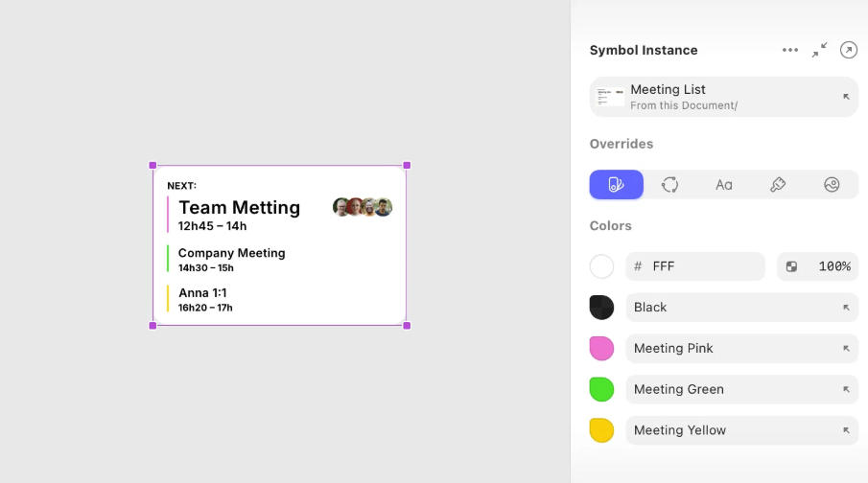The width and height of the screenshot is (868, 483).
Task: Click the collapse arrows icon in header
Action: [x=820, y=50]
